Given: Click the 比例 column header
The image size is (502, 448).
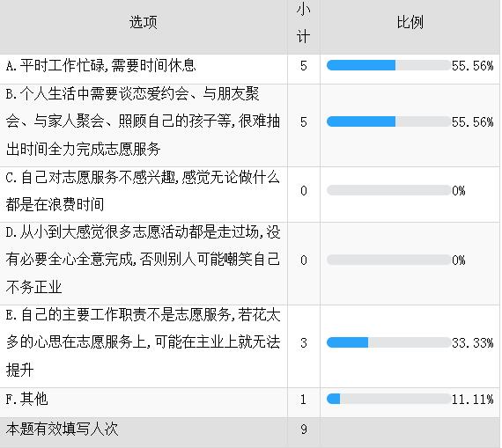Looking at the screenshot, I should [x=410, y=22].
